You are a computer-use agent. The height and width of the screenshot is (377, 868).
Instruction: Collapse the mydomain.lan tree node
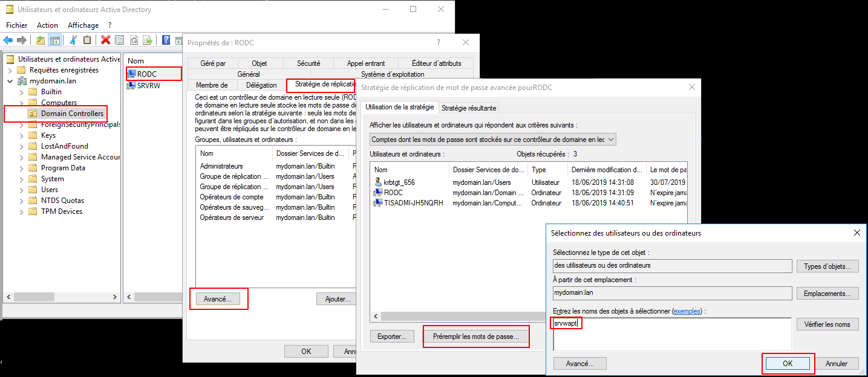coord(10,81)
